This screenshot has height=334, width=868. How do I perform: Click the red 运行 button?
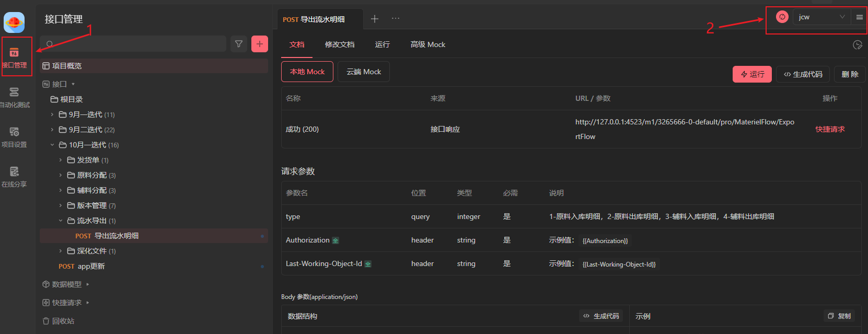[752, 74]
